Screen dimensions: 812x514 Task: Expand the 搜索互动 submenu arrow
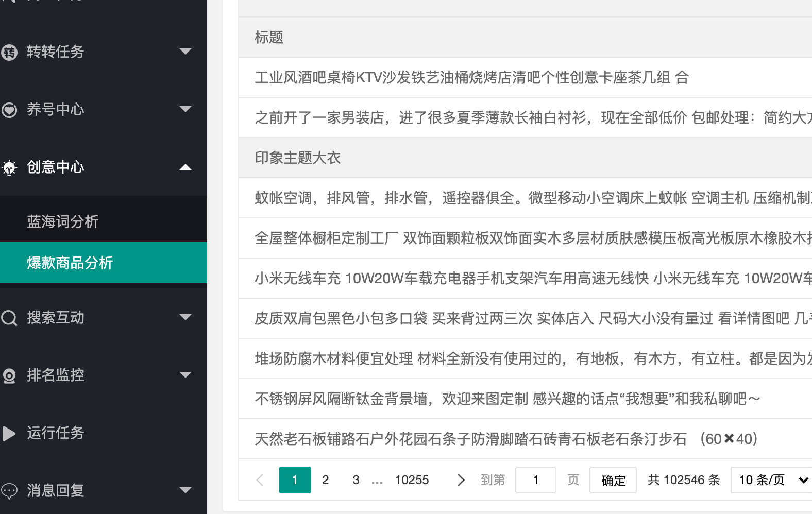(x=185, y=317)
